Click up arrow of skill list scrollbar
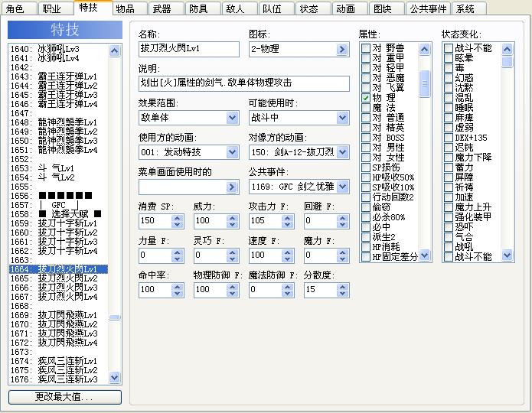This screenshot has width=532, height=413. (x=115, y=51)
